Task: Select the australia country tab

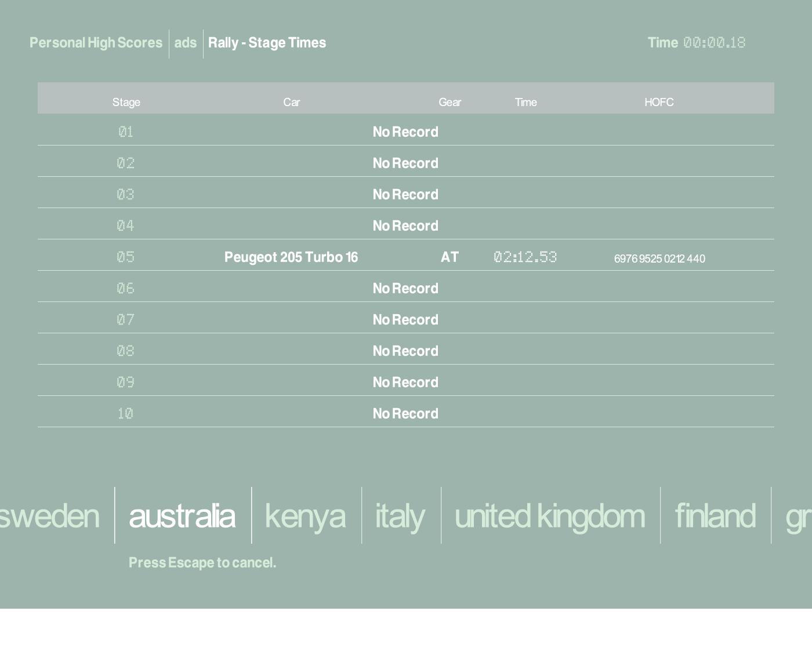Action: pos(182,516)
